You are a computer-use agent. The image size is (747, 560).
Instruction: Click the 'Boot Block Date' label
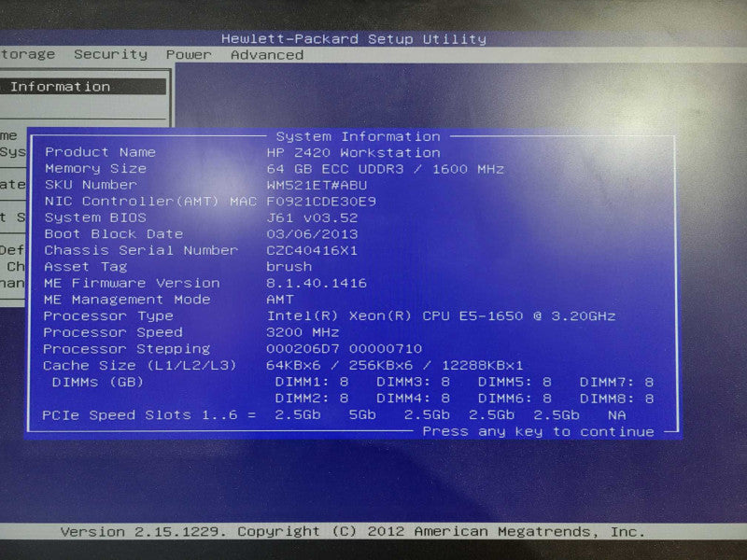point(114,234)
